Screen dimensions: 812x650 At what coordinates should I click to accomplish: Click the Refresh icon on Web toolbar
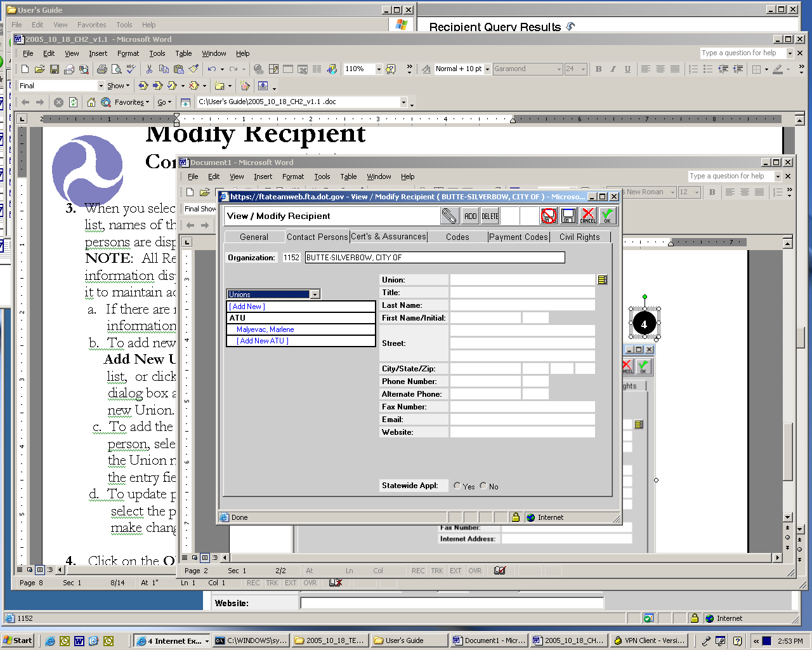click(74, 102)
